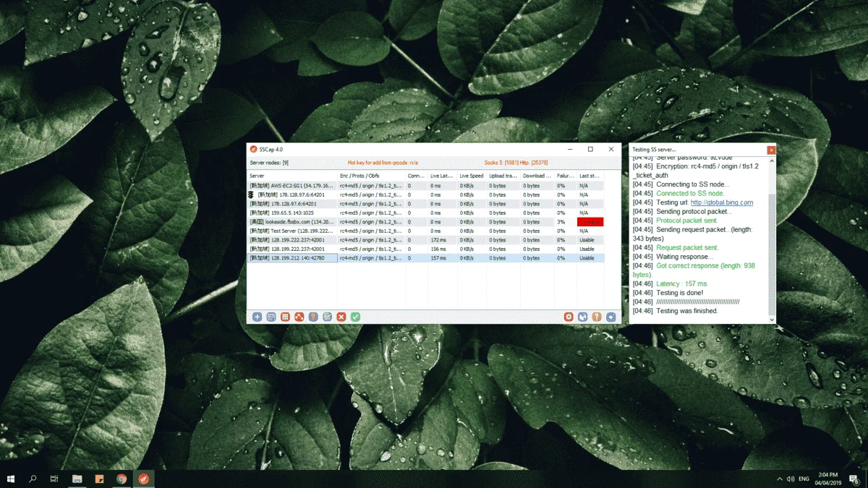Image resolution: width=868 pixels, height=488 pixels.
Task: Select the 128.199.212.140:42780 server row
Action: coord(425,258)
